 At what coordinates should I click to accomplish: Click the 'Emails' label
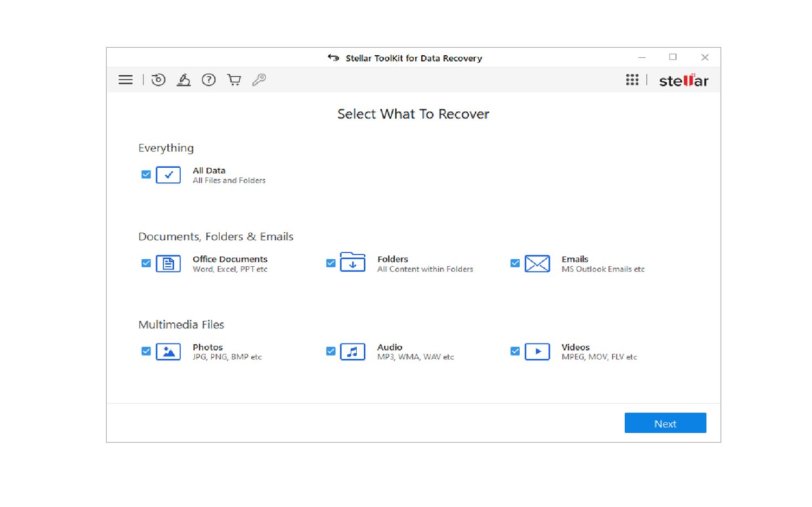[575, 259]
